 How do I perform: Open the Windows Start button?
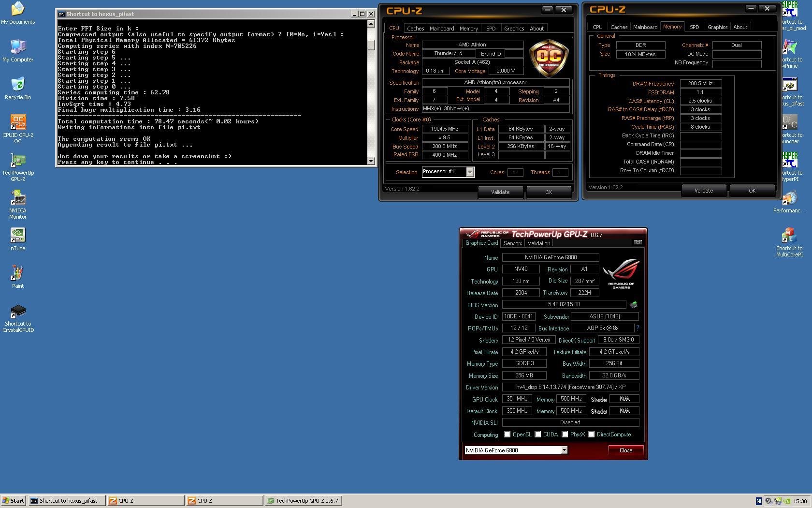coord(14,501)
